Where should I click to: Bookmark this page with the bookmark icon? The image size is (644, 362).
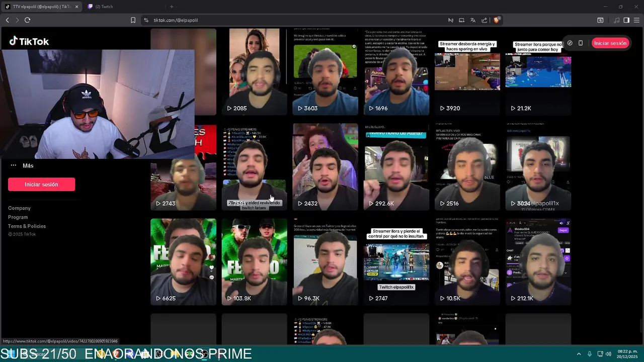coord(133,20)
